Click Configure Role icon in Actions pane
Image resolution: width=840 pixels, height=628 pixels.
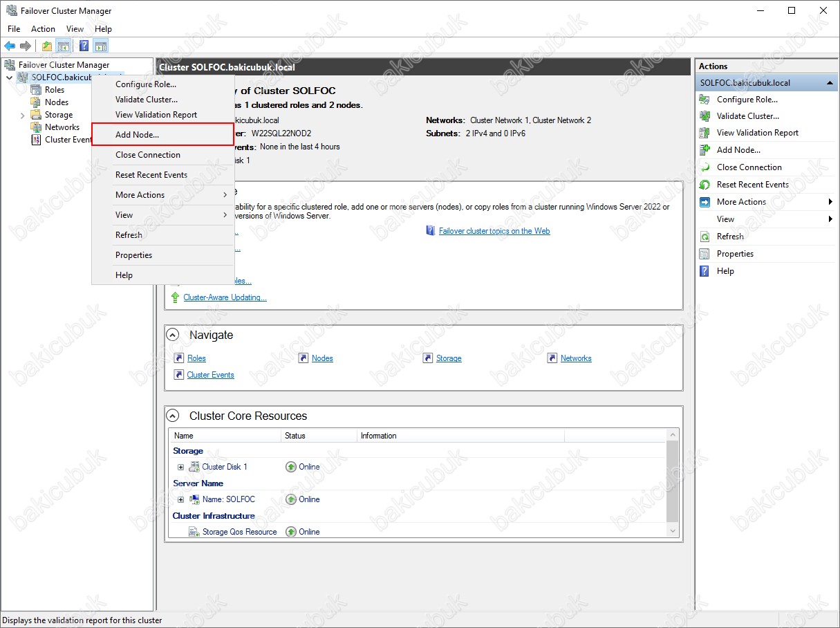coord(704,100)
